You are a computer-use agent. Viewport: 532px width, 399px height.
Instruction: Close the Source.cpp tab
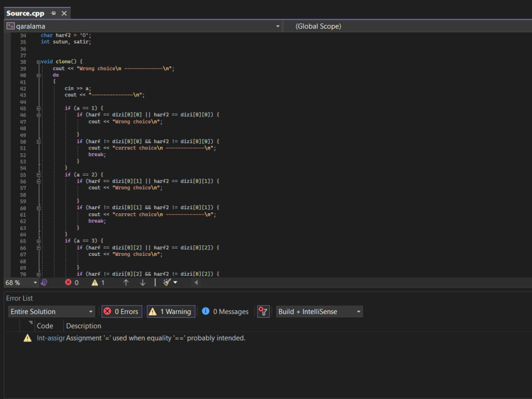(x=64, y=13)
